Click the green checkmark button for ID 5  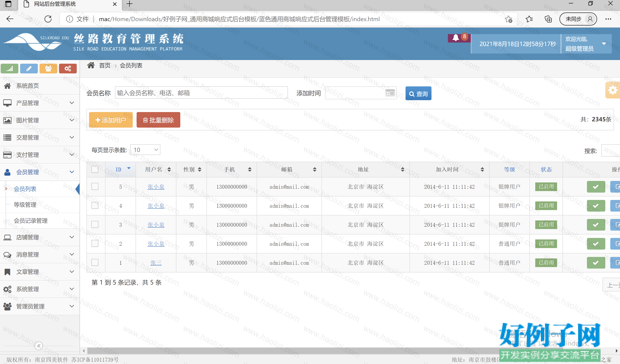point(596,187)
